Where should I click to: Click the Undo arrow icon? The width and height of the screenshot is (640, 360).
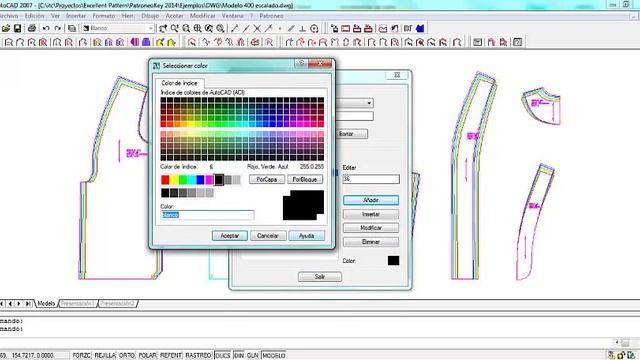46,28
